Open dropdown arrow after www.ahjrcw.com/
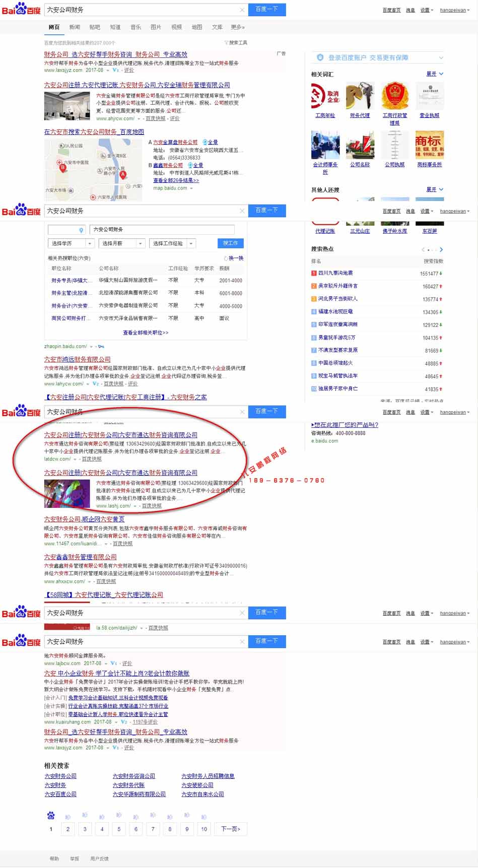Screen dimensions: 478x868 click(139, 119)
